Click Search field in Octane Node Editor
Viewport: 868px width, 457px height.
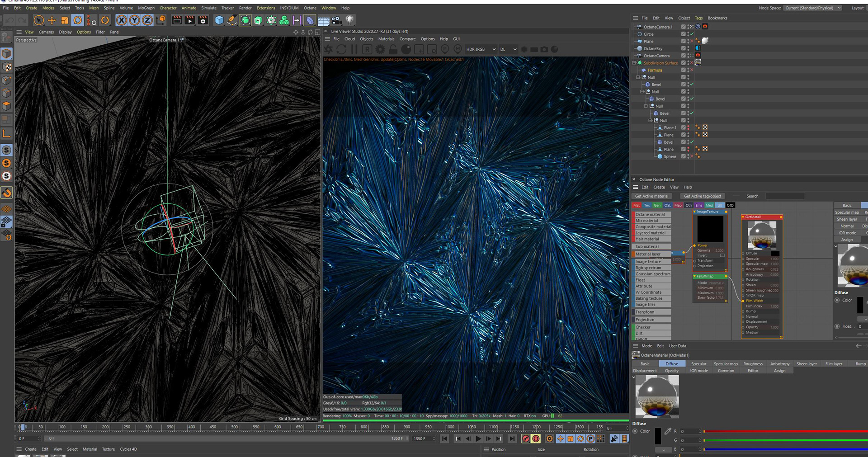point(785,196)
